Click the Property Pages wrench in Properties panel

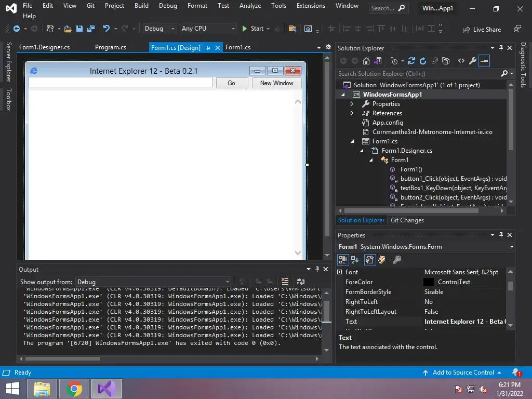point(396,260)
